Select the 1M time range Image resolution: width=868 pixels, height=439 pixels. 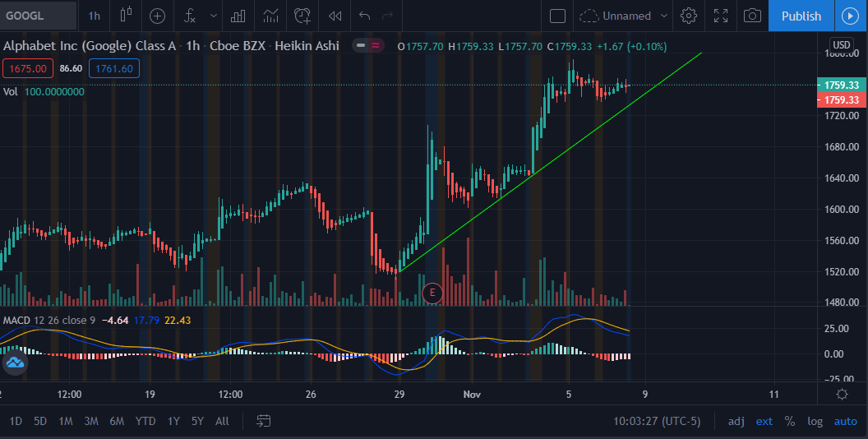pos(65,421)
